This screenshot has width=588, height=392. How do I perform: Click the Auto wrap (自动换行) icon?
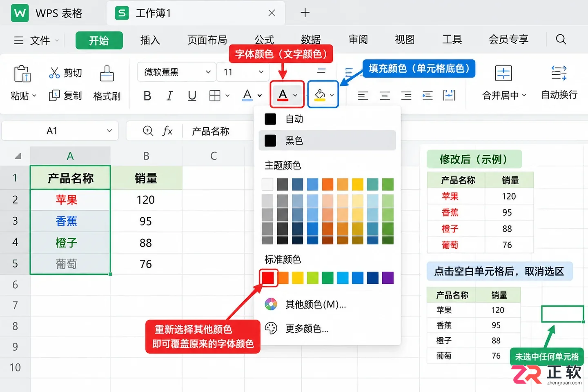pos(559,73)
